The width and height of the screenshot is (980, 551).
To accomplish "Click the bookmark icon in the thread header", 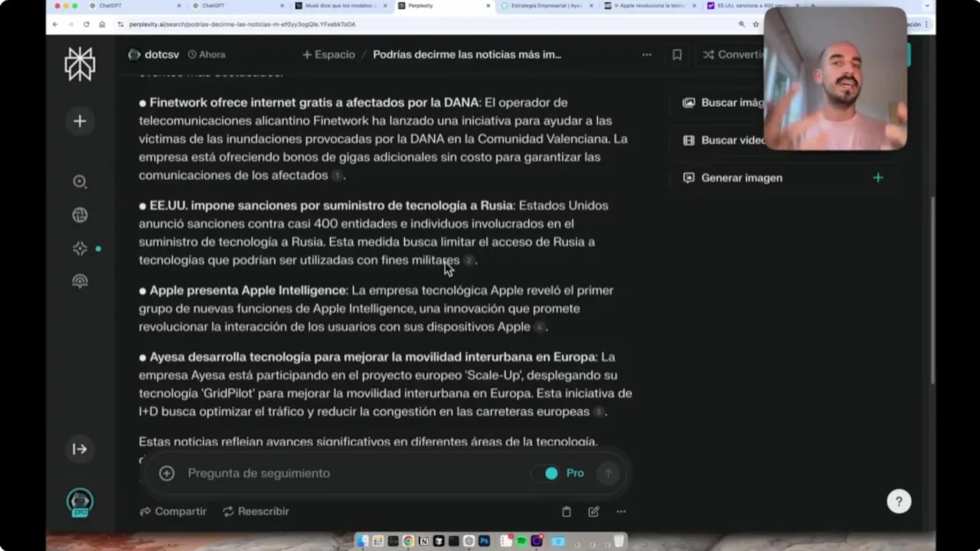I will (x=677, y=54).
